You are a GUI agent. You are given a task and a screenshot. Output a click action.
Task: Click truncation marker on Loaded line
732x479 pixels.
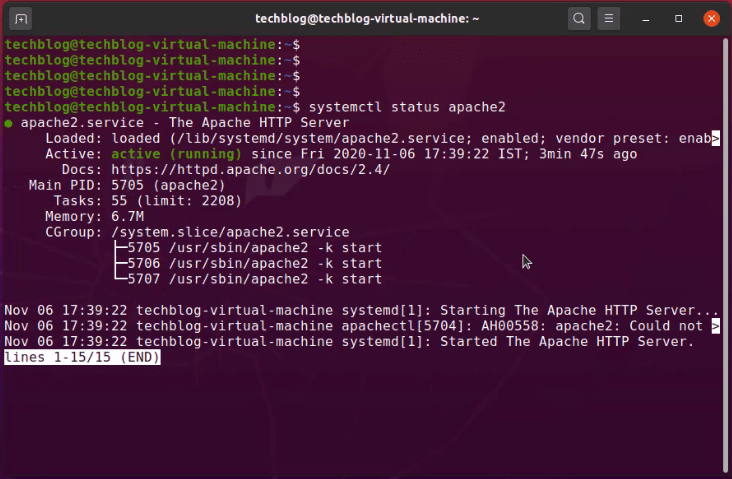(x=715, y=139)
